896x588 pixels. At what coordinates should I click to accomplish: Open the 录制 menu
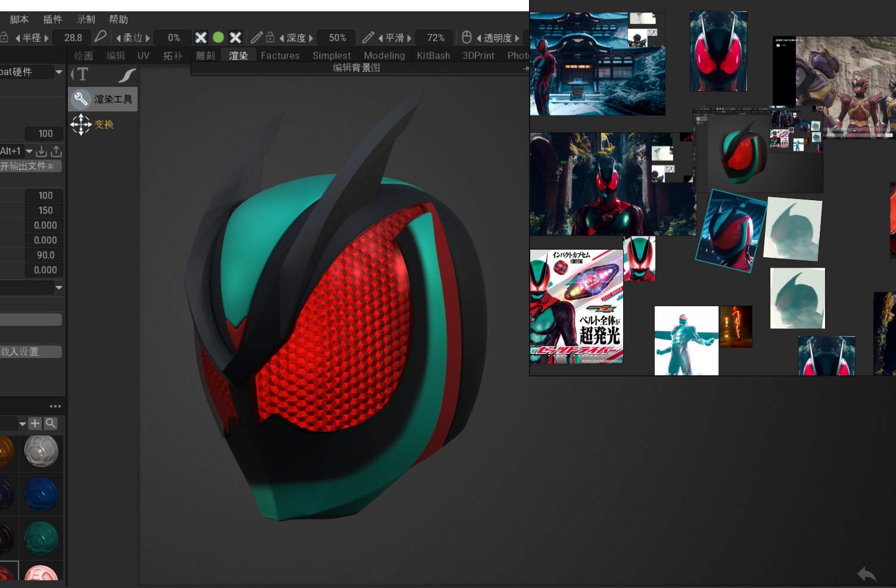(86, 19)
